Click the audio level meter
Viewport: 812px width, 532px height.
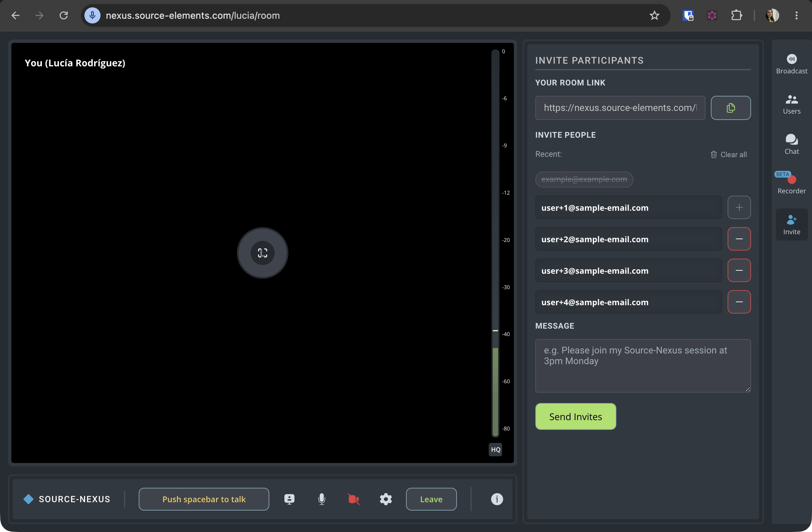click(x=495, y=243)
